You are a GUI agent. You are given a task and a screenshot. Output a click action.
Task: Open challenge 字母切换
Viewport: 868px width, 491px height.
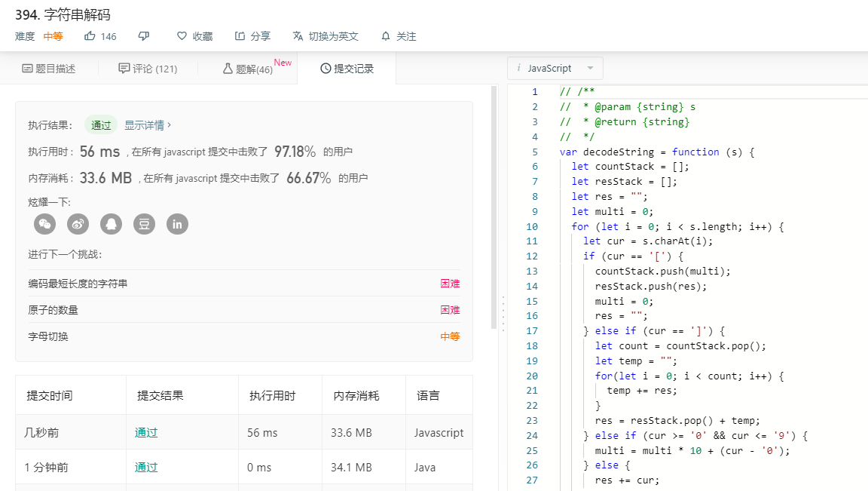coord(48,336)
